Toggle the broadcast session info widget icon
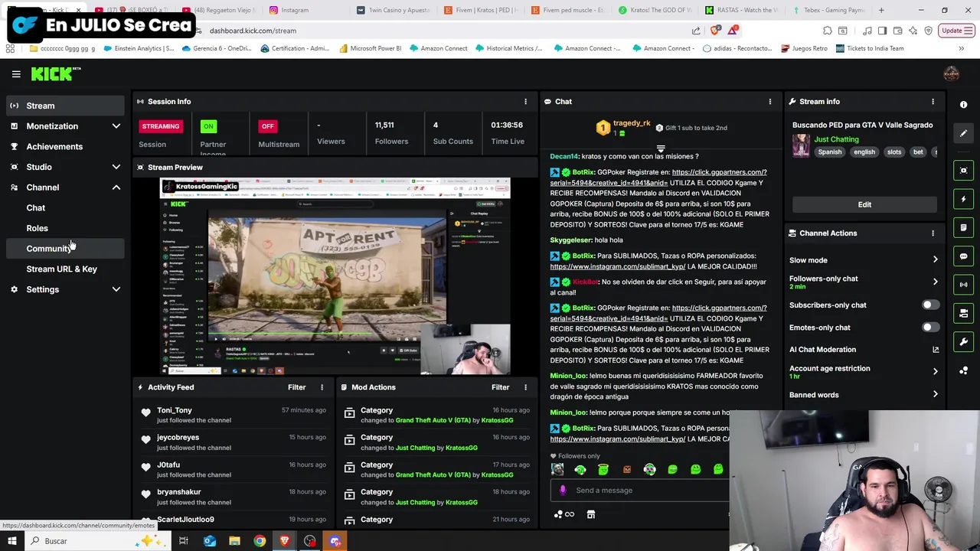 coord(964,285)
